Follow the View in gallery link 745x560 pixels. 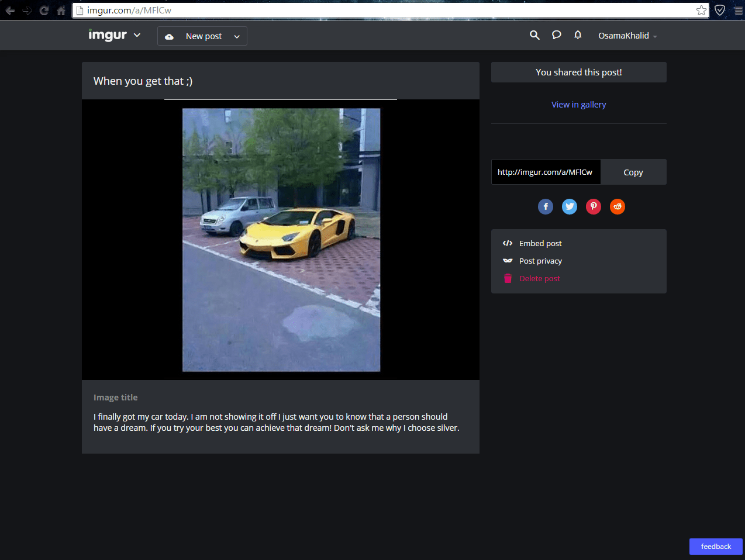click(578, 105)
